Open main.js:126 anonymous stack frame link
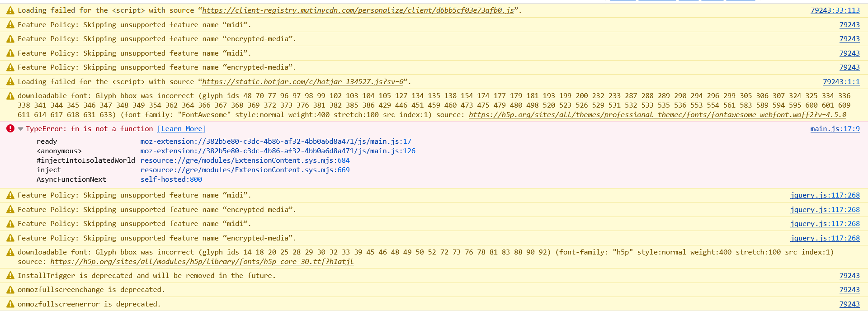Image resolution: width=868 pixels, height=311 pixels. pos(278,151)
